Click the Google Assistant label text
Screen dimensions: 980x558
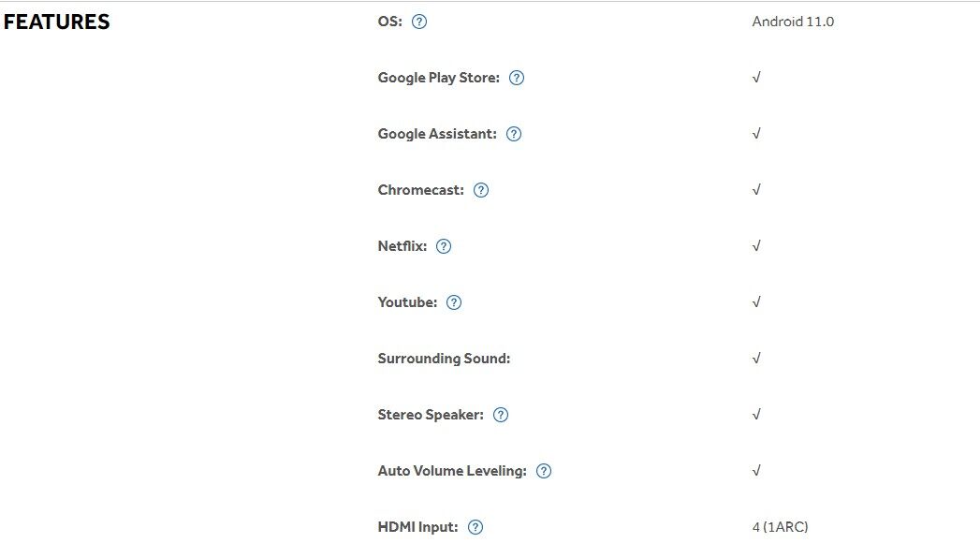437,134
